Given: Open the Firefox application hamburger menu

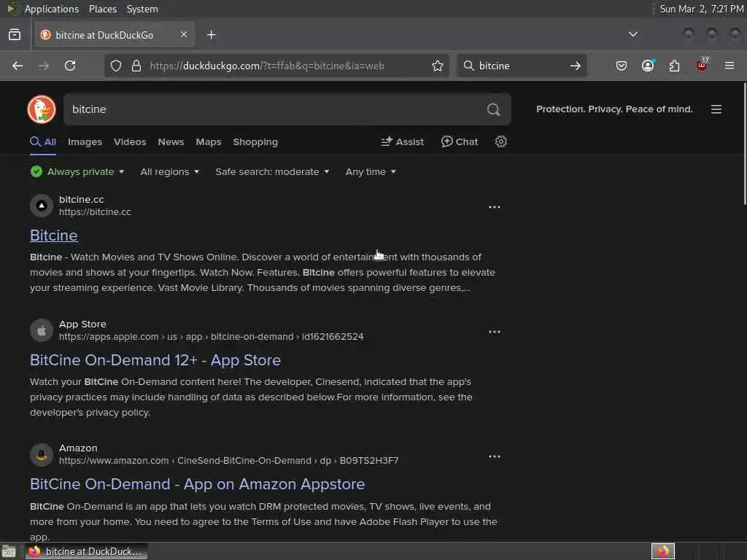Looking at the screenshot, I should tap(729, 66).
